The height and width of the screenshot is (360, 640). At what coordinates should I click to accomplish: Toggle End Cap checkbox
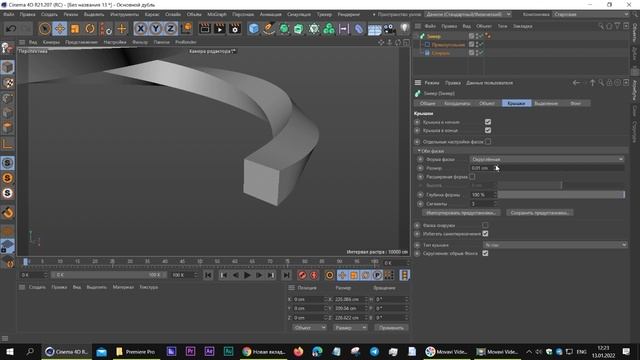coord(488,130)
